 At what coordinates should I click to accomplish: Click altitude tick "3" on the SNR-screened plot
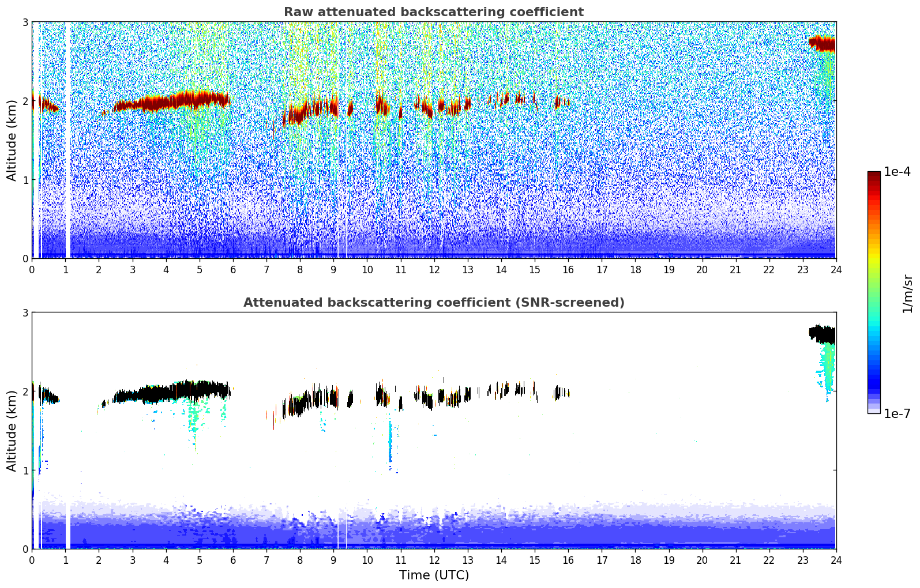coord(25,312)
